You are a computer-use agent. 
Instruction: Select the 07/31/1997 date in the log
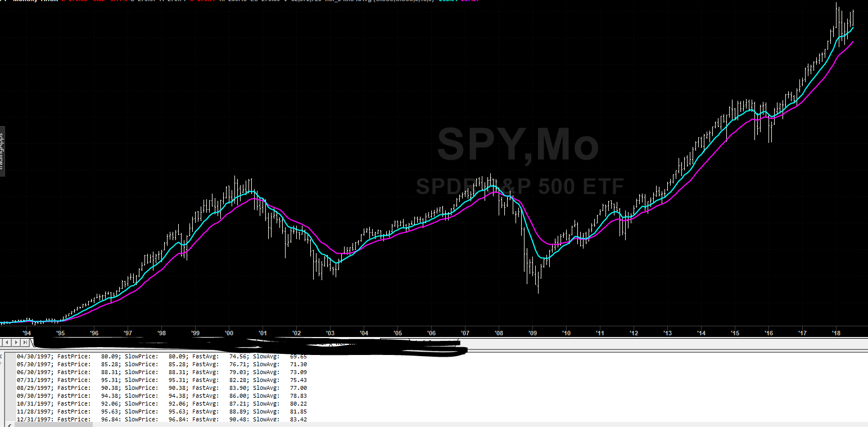(x=35, y=380)
